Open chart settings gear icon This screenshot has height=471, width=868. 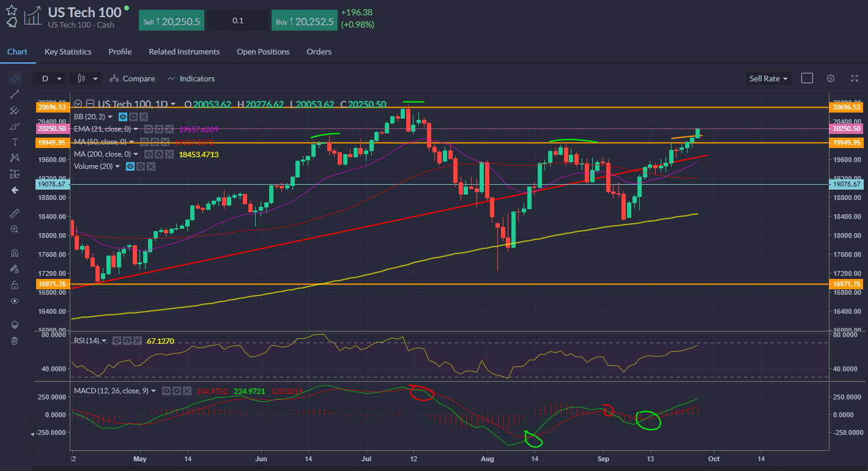830,78
